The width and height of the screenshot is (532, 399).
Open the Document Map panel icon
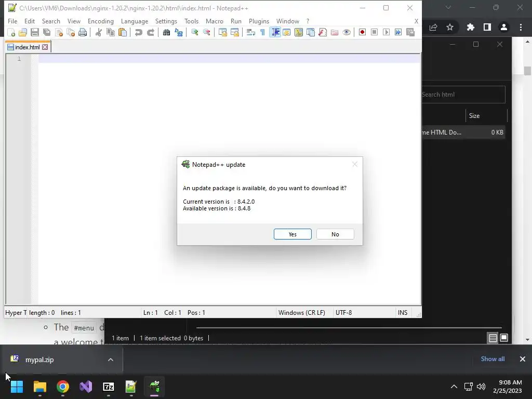coord(299,32)
